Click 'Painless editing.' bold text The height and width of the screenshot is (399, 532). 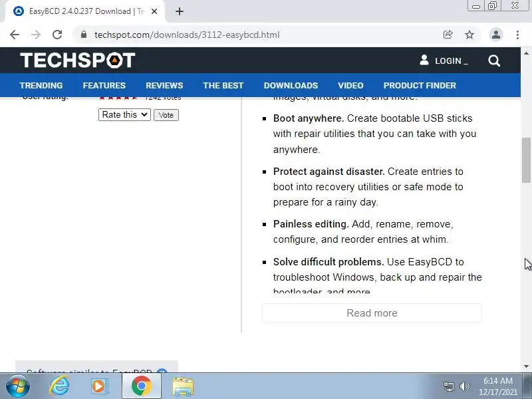(311, 224)
